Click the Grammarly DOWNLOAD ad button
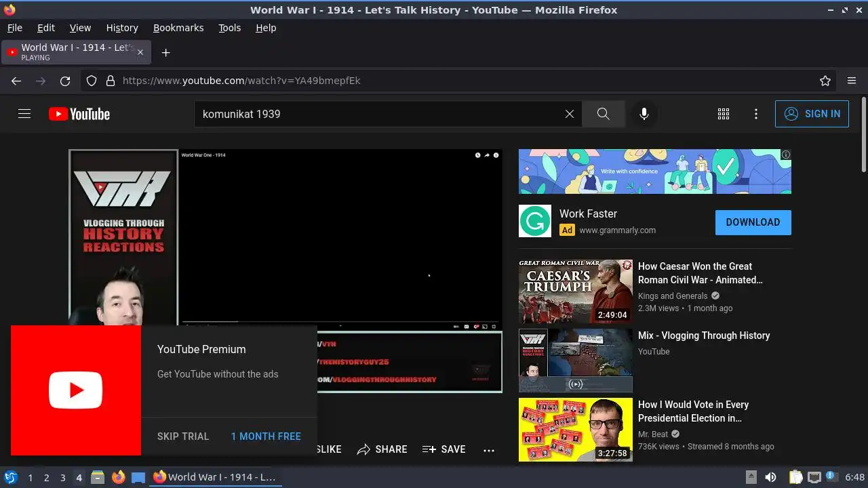Screen dimensions: 868x488 coord(753,222)
